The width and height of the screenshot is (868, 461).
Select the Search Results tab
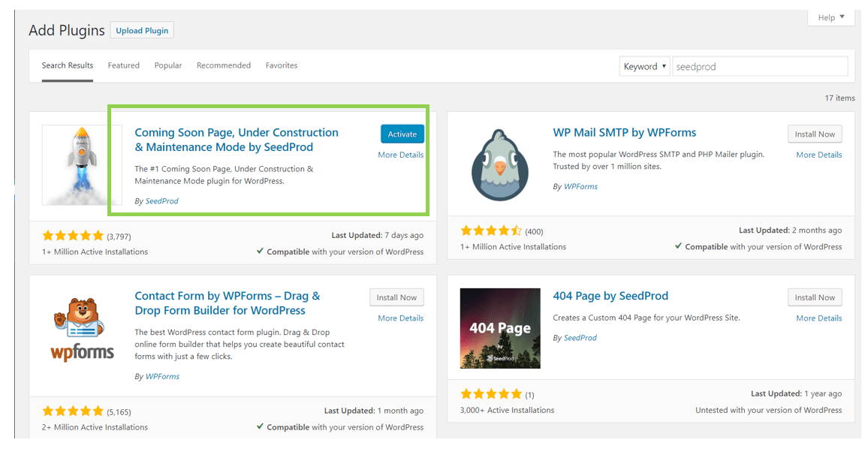point(68,65)
